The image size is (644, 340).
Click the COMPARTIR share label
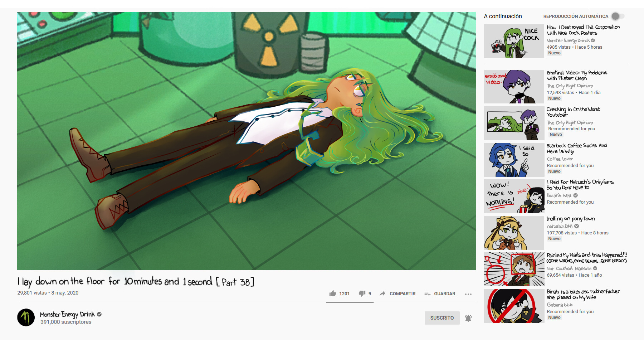(402, 294)
